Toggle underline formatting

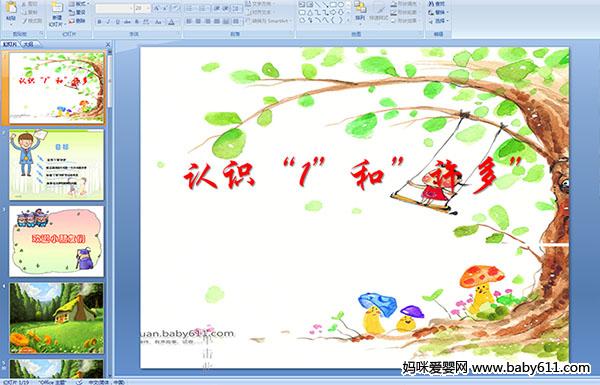pos(117,22)
